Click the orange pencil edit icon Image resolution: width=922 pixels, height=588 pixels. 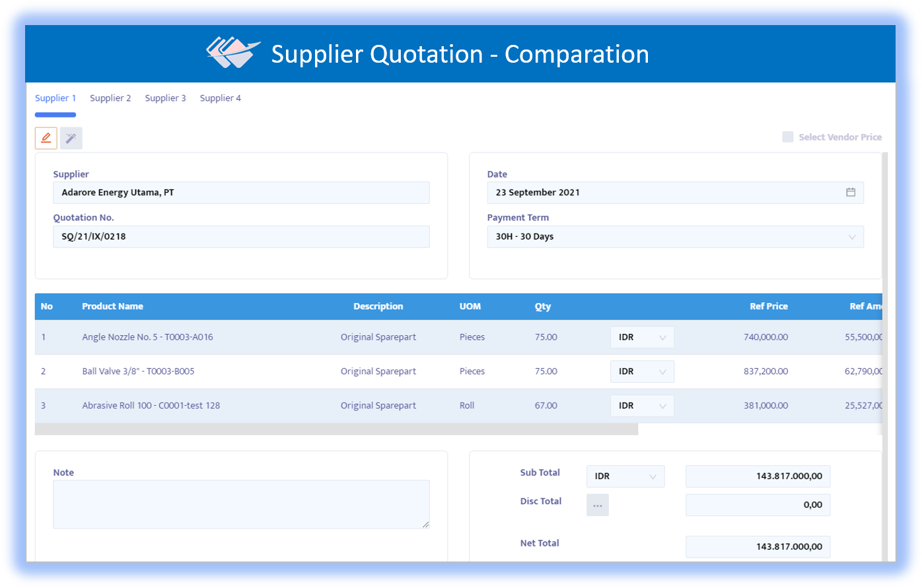point(46,138)
